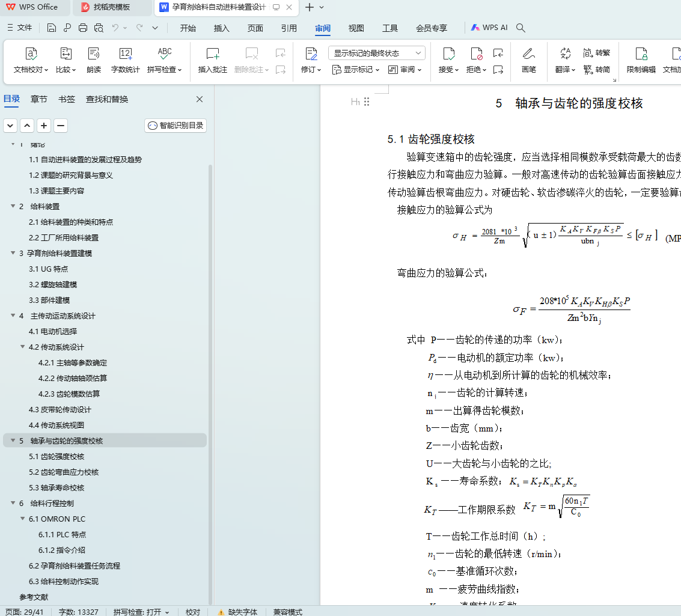Click the print preview icon
Viewport: 681px width, 616px height.
tap(99, 28)
